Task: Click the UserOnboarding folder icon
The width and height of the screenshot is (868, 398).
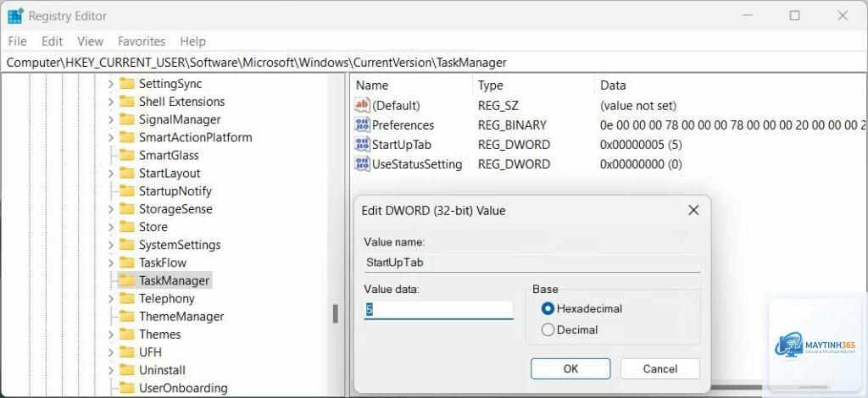Action: point(127,388)
